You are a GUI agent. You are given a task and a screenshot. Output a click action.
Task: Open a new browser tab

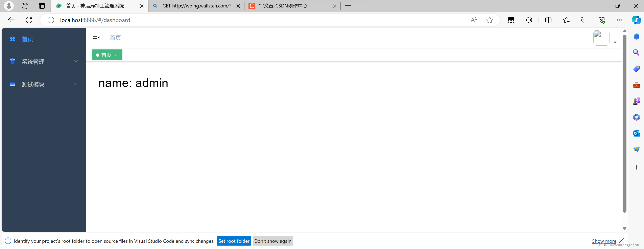(348, 6)
